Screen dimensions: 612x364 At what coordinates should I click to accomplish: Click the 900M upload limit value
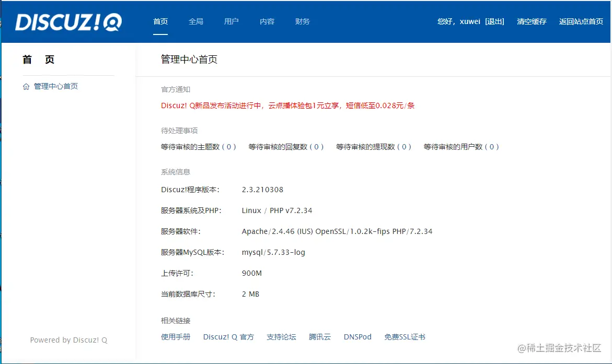252,274
